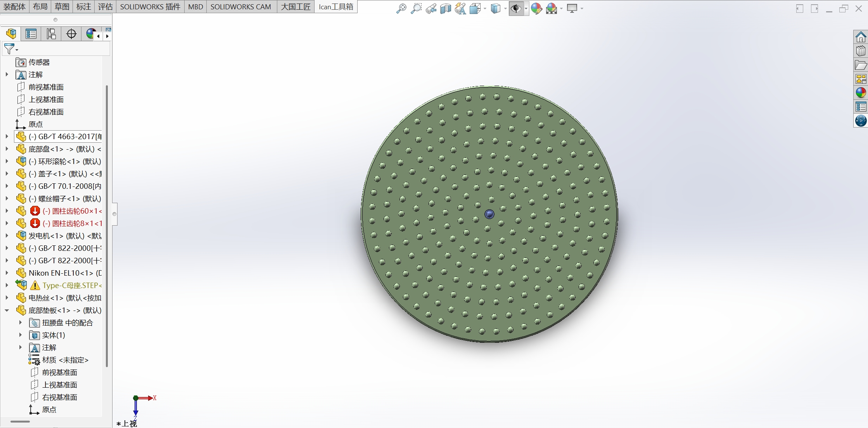The image size is (868, 428).
Task: Open the View Palette pane
Action: click(x=861, y=79)
